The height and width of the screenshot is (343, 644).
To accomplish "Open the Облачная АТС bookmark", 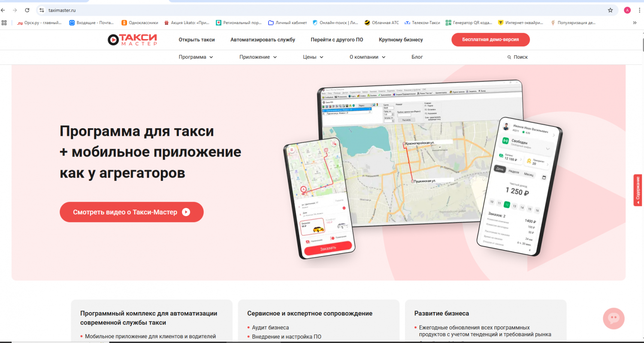I will 381,23.
